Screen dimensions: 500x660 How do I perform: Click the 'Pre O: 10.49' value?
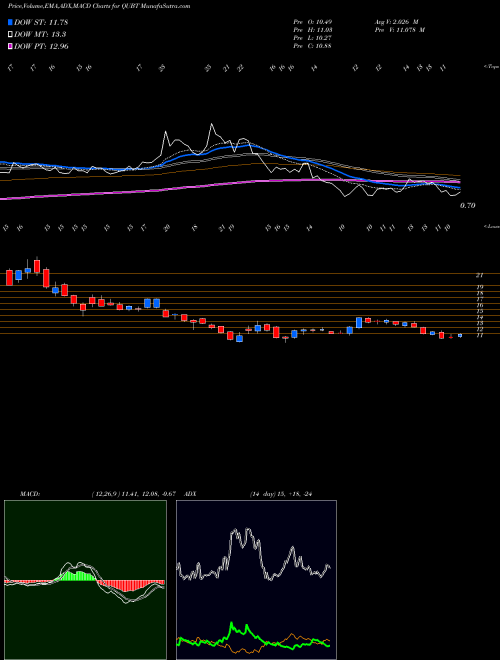coord(312,22)
